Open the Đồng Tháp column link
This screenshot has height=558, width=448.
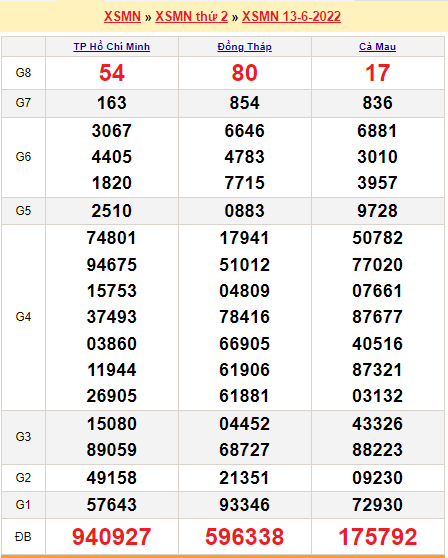click(x=244, y=47)
